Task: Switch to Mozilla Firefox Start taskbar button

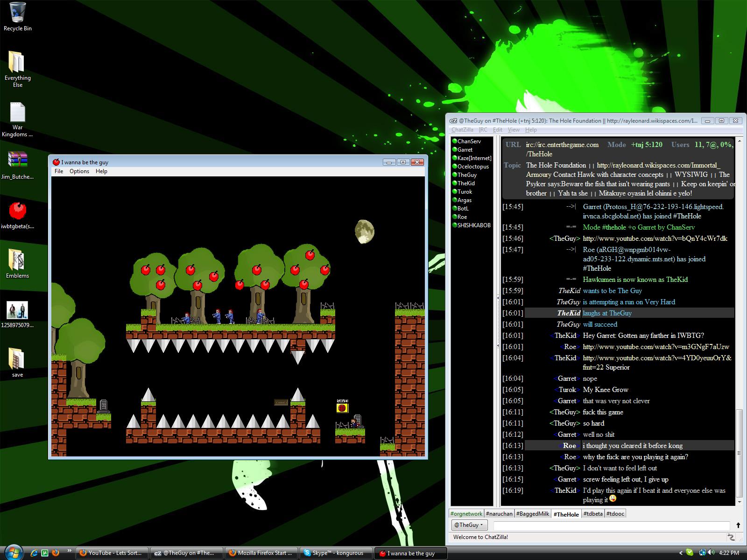Action: pos(261,553)
